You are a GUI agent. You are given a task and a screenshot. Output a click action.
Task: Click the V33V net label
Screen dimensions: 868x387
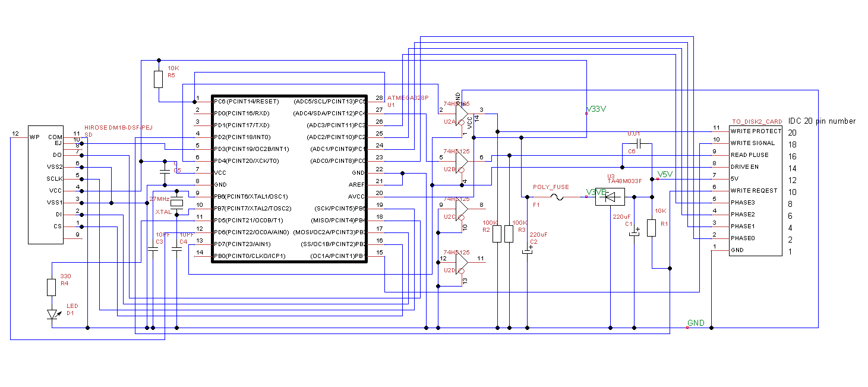tap(595, 109)
